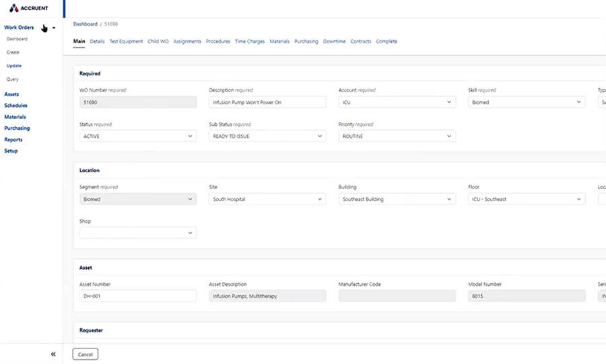Edit the Description field text
Viewport: 606px width, 364px height.
(267, 102)
